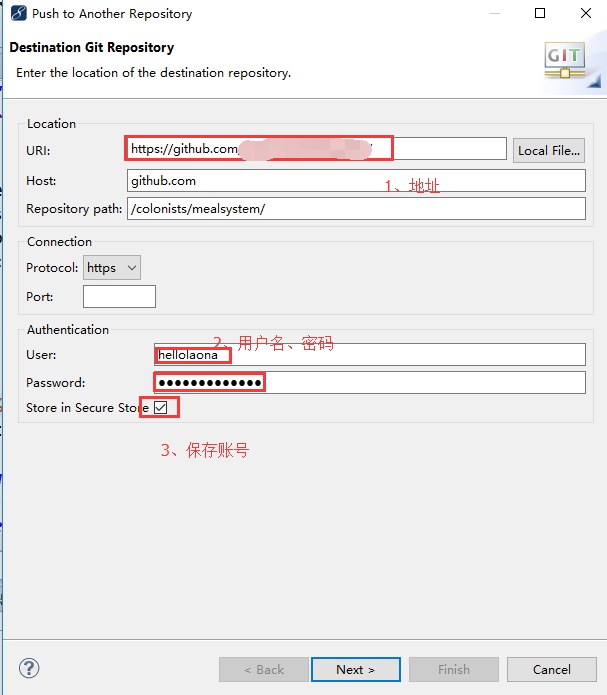
Task: Click the Next button
Action: (x=356, y=669)
